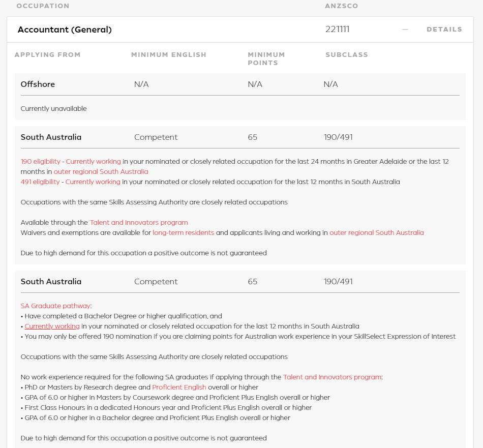Select the Offshore row heading

pos(38,84)
